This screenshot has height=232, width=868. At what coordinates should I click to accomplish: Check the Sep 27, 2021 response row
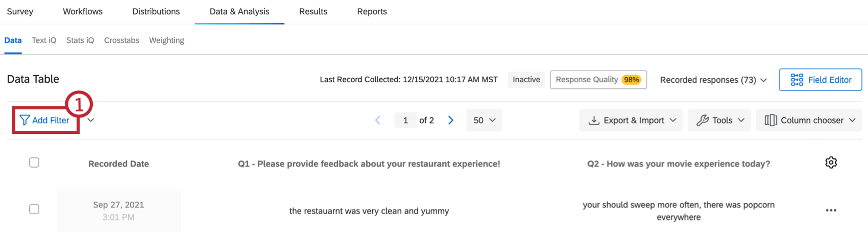[34, 209]
